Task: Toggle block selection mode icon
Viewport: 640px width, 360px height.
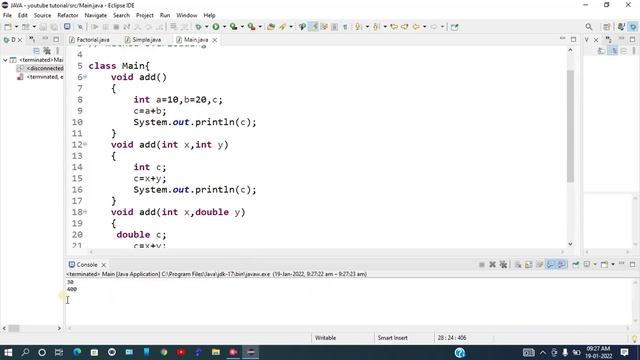Action: point(335,27)
